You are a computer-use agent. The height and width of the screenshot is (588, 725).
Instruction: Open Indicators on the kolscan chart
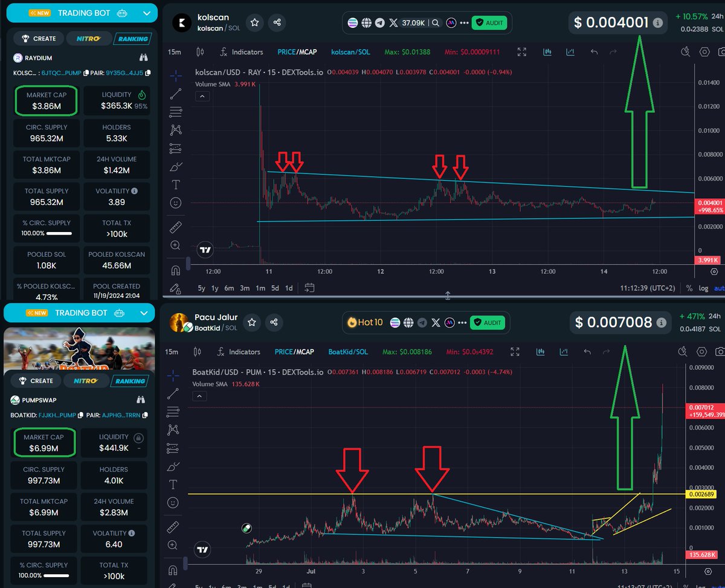coord(242,52)
